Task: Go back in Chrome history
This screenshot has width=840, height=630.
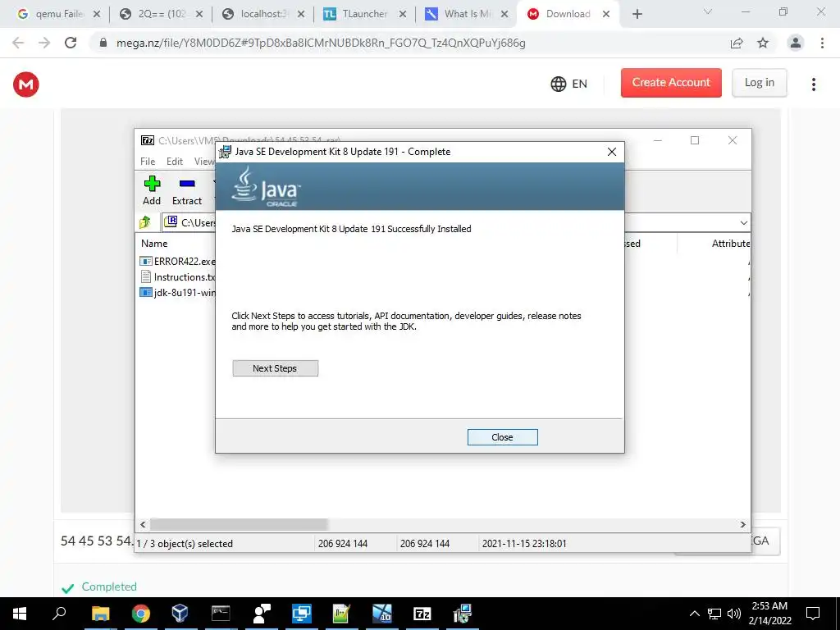Action: click(18, 43)
